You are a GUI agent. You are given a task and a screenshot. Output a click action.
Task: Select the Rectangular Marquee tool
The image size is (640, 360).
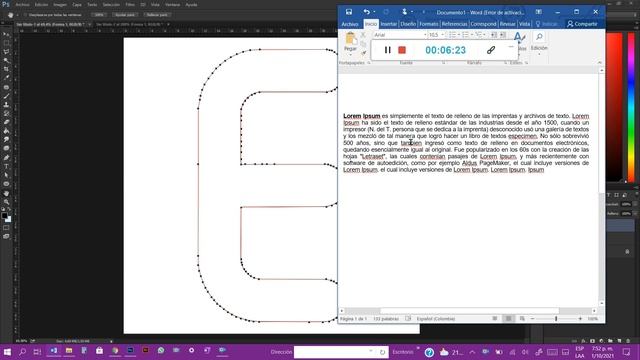coord(6,43)
